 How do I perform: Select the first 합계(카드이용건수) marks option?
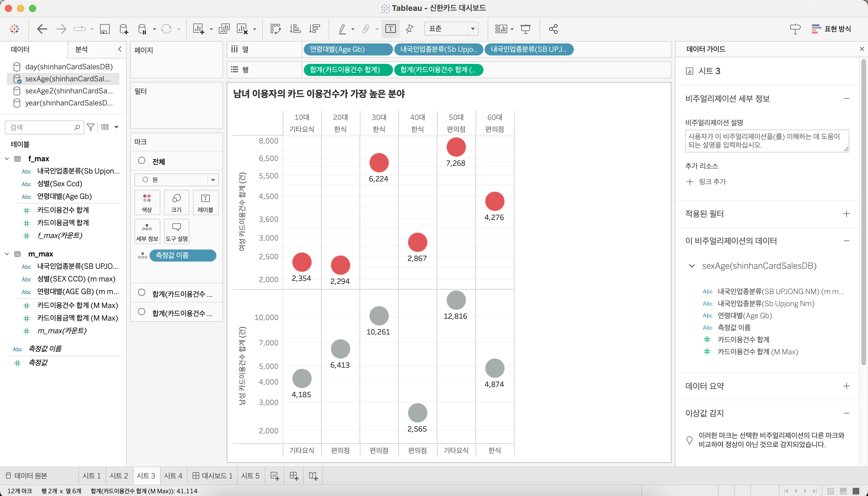(x=142, y=293)
